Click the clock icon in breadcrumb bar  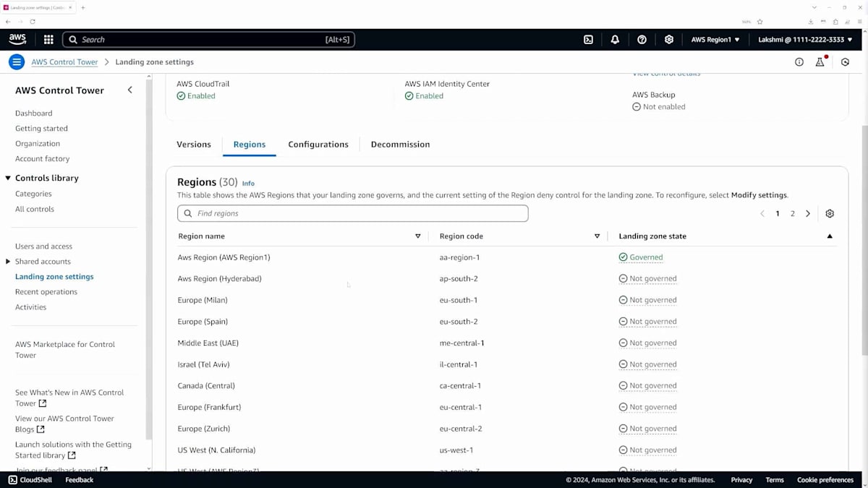point(845,62)
